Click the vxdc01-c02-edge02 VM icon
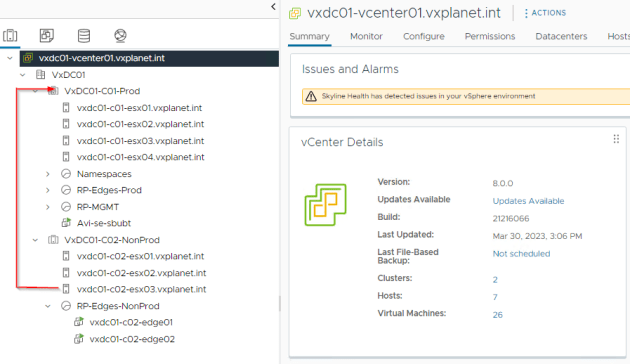Viewport: 630px width, 364px height. [x=79, y=339]
